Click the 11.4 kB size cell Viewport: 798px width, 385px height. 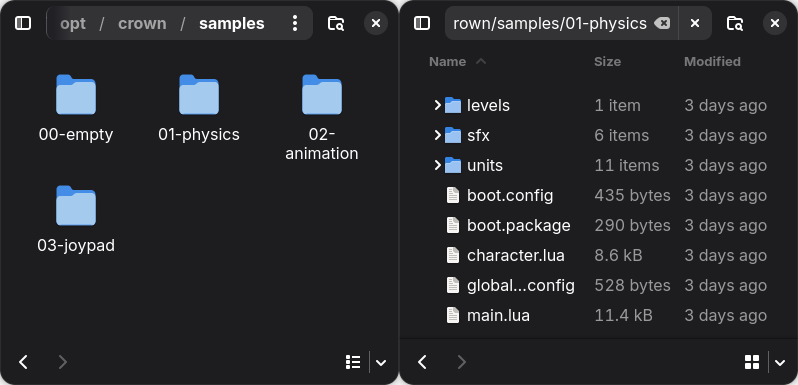point(623,316)
